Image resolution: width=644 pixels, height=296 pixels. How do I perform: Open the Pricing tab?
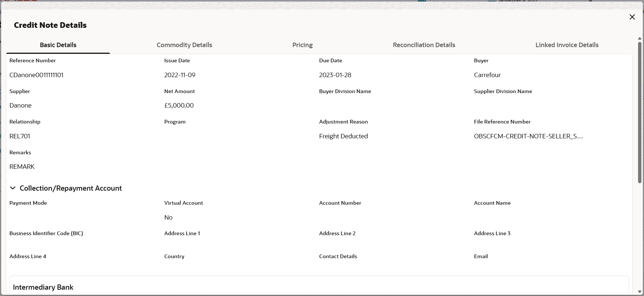pyautogui.click(x=302, y=45)
